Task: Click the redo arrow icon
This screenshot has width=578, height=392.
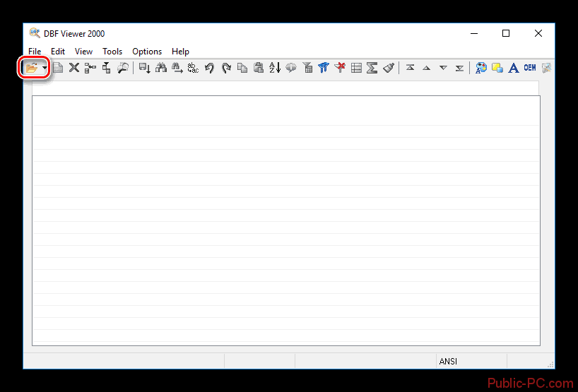Action: tap(226, 68)
